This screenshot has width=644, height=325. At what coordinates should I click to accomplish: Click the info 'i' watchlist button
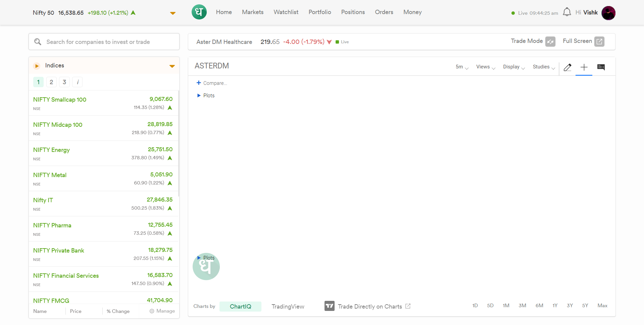(78, 82)
